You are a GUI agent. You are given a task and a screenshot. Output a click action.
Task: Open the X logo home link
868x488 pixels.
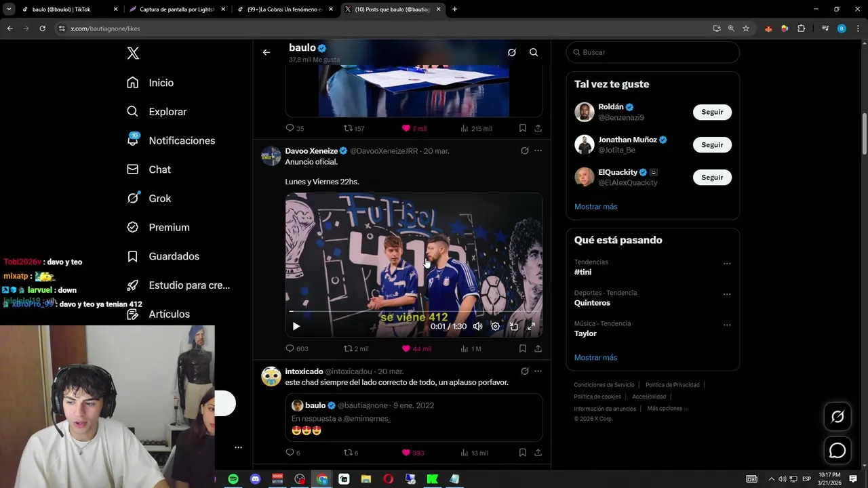tap(133, 53)
